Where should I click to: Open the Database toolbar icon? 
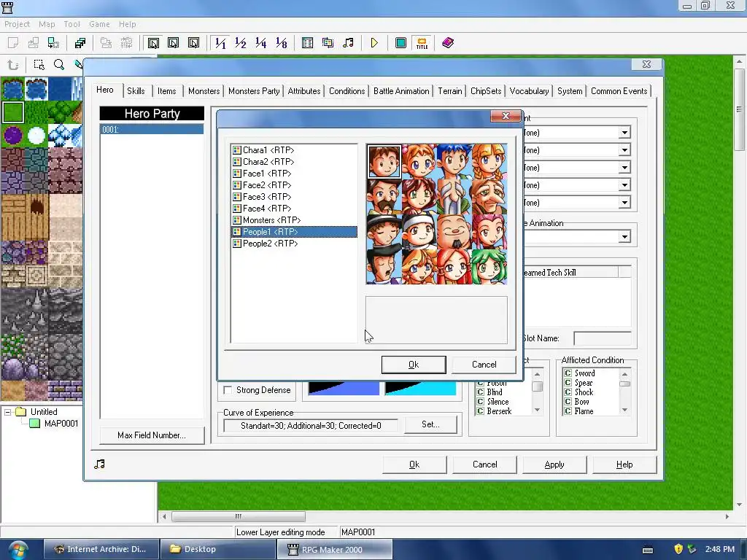(308, 43)
